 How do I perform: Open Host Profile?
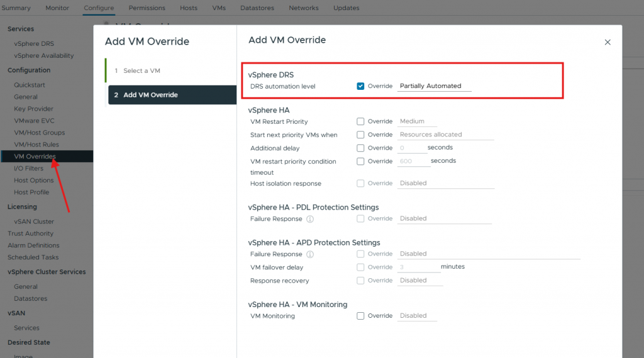31,192
